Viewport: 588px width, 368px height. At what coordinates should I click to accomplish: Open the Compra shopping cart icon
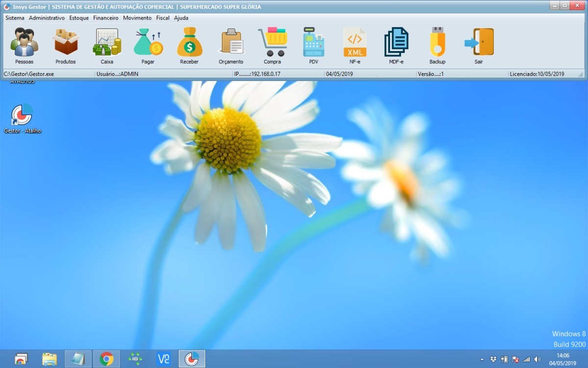tap(272, 42)
